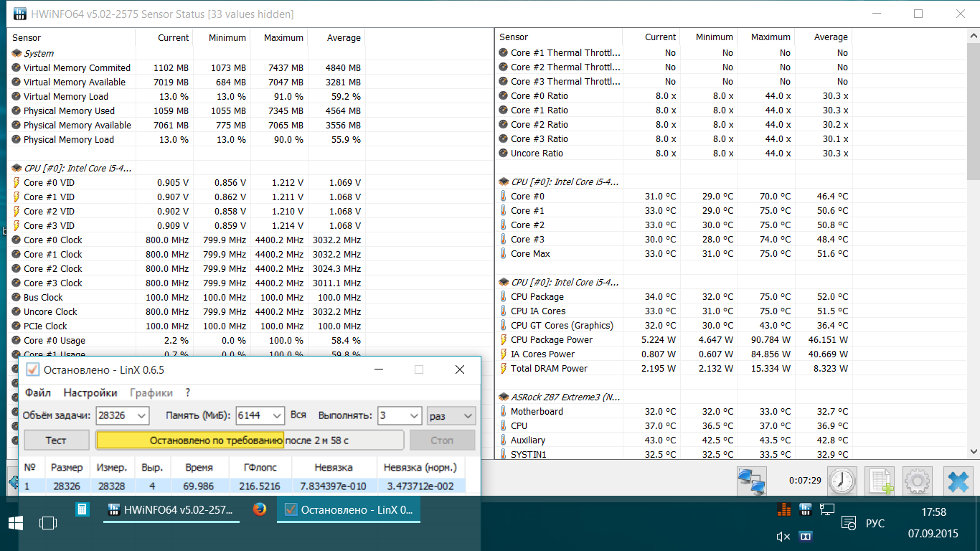Click the Стоп button in LinX

tap(443, 440)
